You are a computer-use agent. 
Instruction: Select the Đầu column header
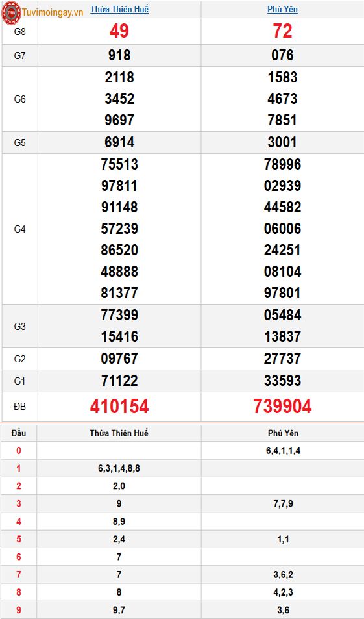[x=19, y=433]
